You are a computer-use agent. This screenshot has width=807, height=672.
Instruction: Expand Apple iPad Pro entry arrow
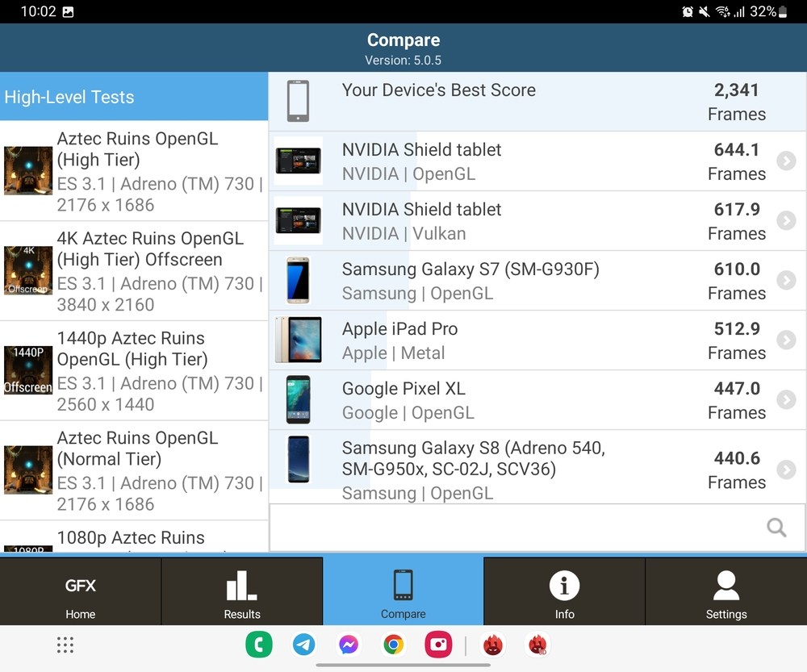click(x=786, y=340)
